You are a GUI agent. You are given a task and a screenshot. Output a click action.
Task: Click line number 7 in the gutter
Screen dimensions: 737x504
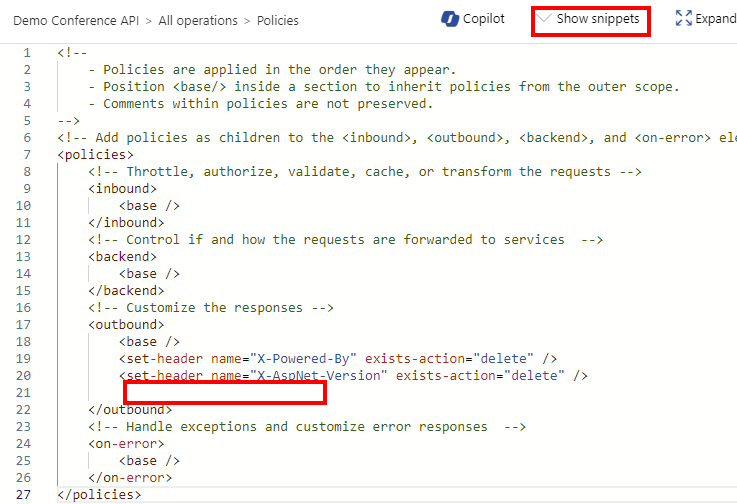(27, 155)
